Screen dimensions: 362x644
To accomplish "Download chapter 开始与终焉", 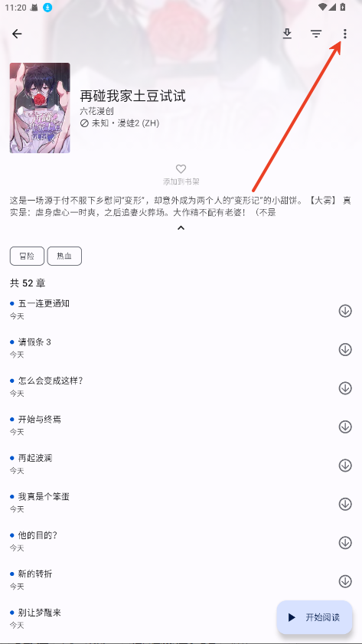I will 345,427.
